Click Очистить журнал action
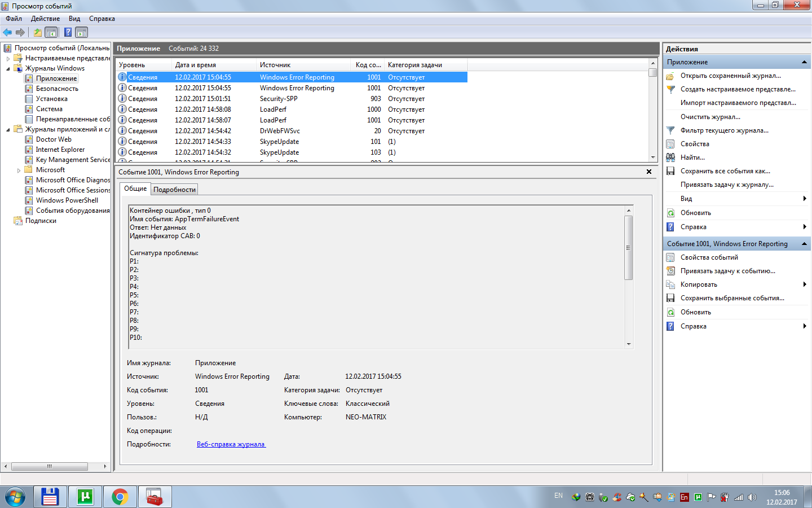 (x=710, y=117)
